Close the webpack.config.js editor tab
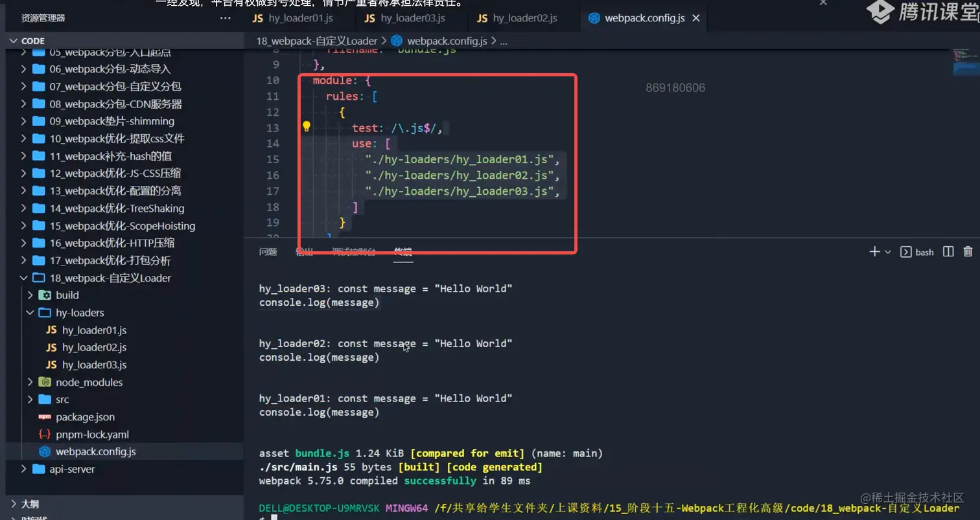 (696, 18)
